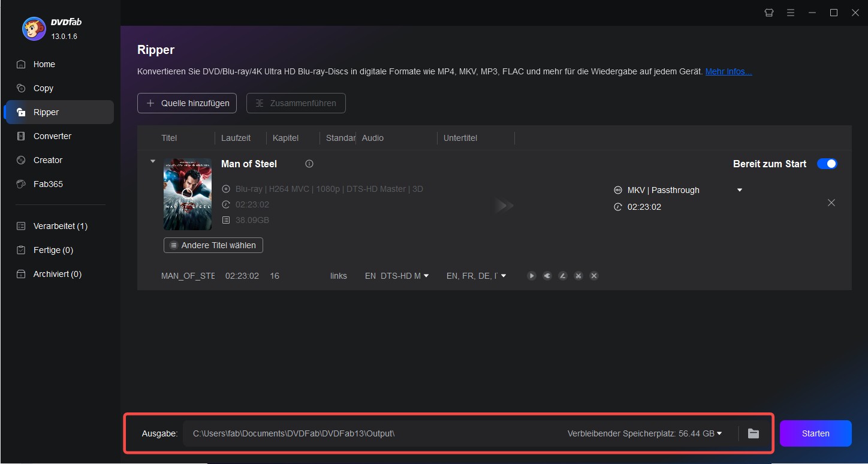Click the Standard column header
Screen dimensions: 868x464
pyautogui.click(x=340, y=138)
